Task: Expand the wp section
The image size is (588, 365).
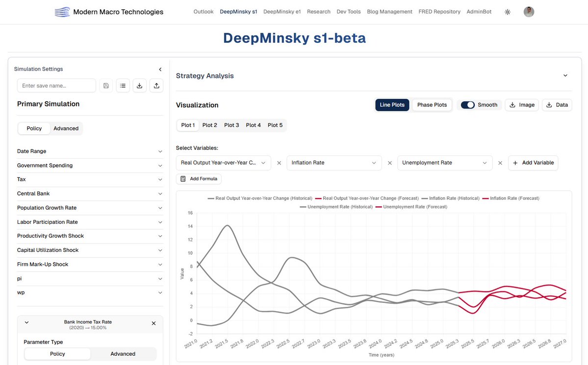Action: pos(90,292)
